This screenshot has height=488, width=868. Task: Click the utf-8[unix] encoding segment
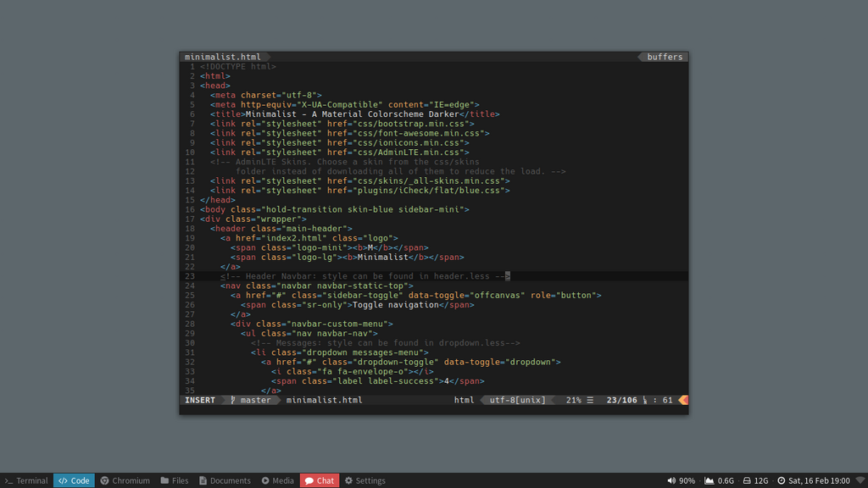pyautogui.click(x=517, y=400)
